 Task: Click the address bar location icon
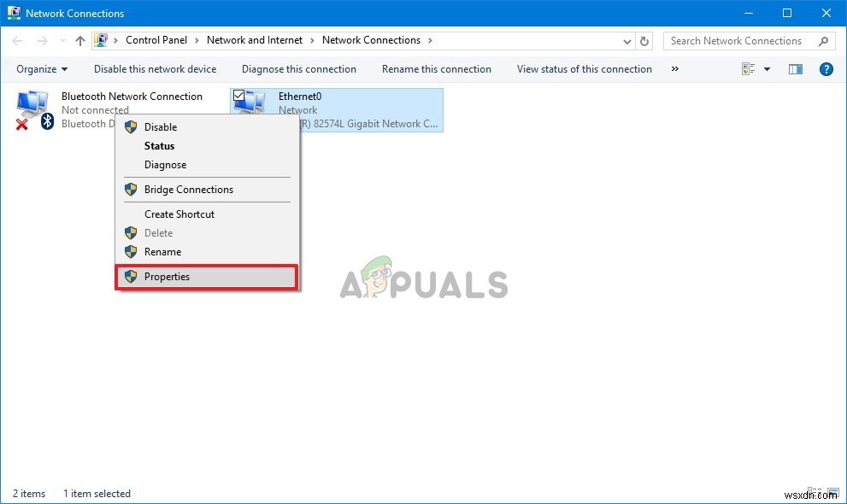pyautogui.click(x=101, y=40)
